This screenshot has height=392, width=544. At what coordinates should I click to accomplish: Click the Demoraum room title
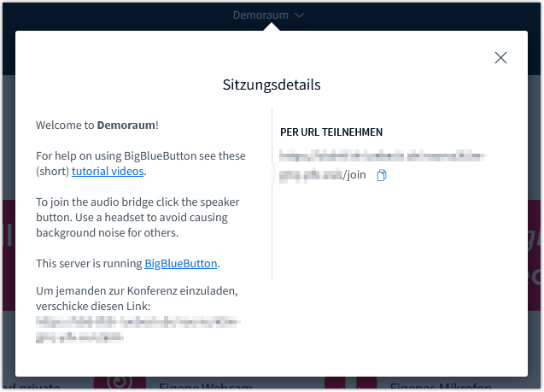coord(260,15)
